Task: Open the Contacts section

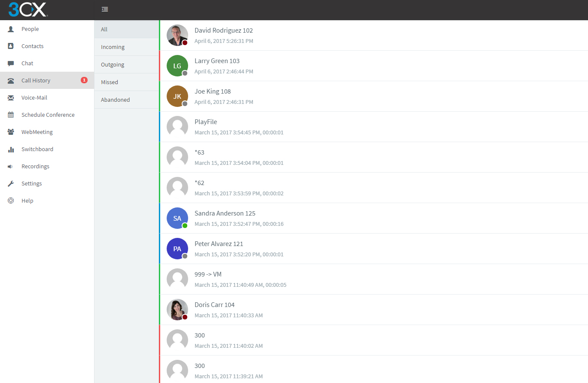Action: (x=47, y=46)
